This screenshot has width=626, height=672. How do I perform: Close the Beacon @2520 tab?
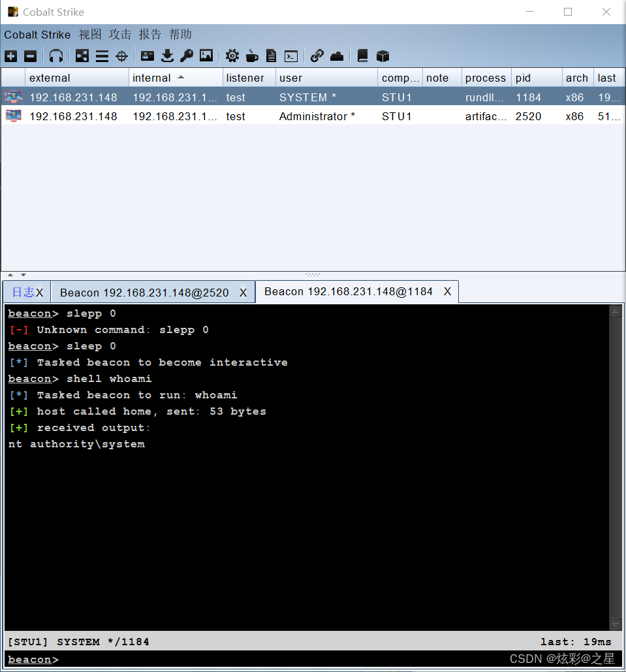coord(243,293)
